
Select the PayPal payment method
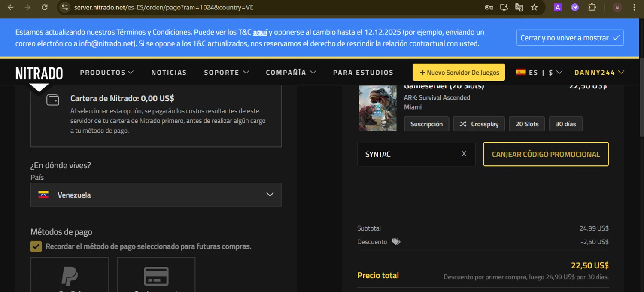point(70,275)
